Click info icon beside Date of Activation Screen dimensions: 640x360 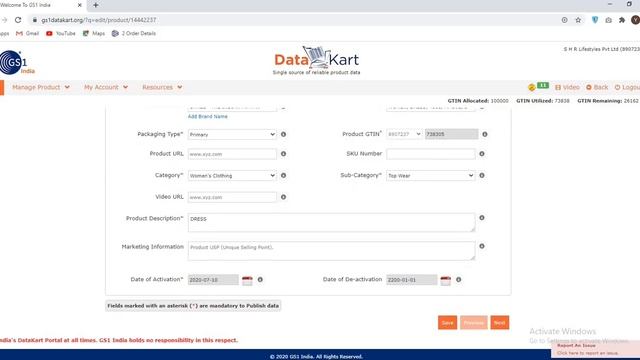pyautogui.click(x=260, y=280)
